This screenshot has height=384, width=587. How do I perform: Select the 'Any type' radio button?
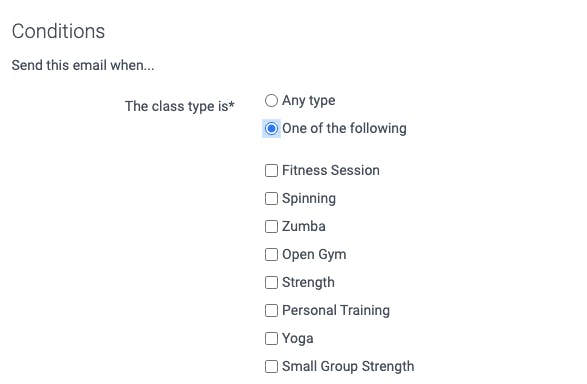(x=271, y=100)
